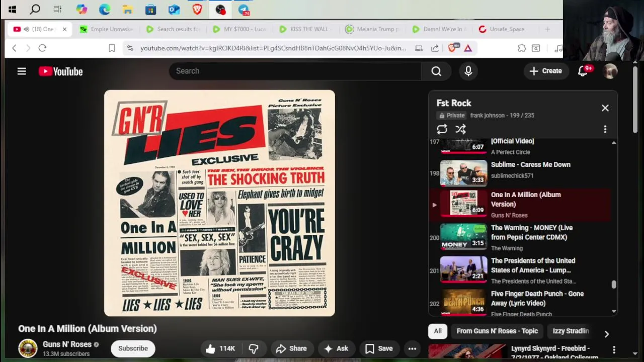Play Five Finger Death Punch - Gone Away

point(520,303)
